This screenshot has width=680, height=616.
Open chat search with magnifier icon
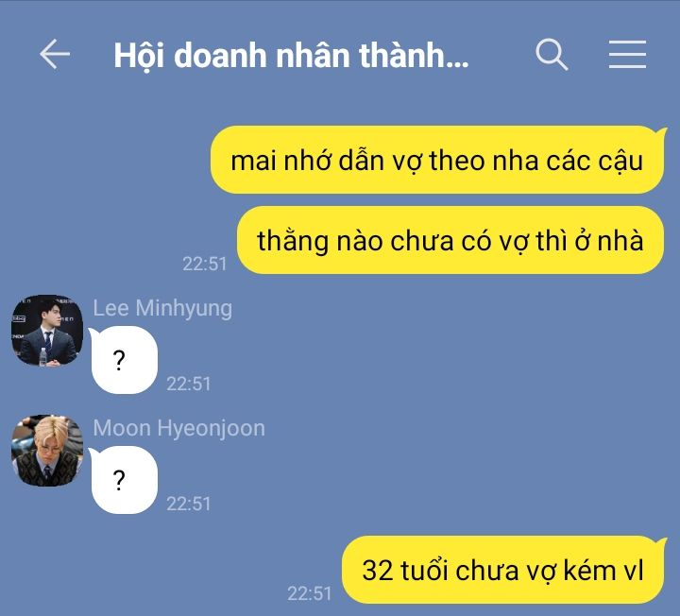tap(552, 55)
